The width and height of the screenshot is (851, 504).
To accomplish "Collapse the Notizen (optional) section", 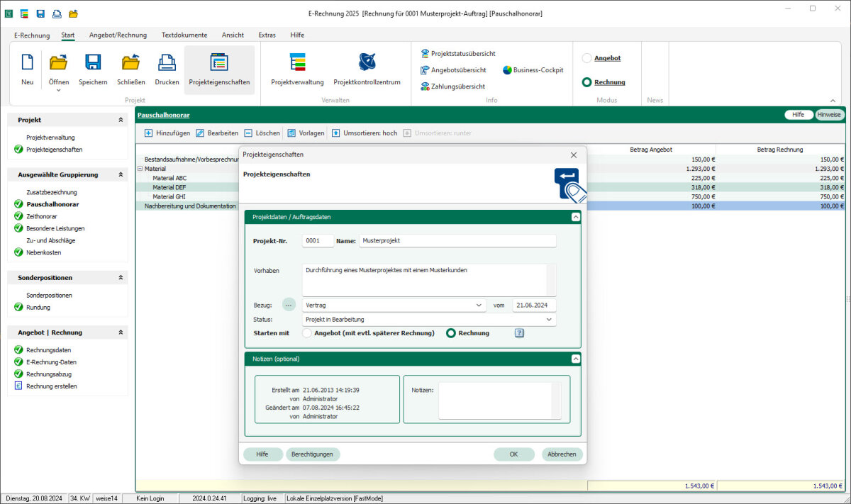I will pos(575,359).
